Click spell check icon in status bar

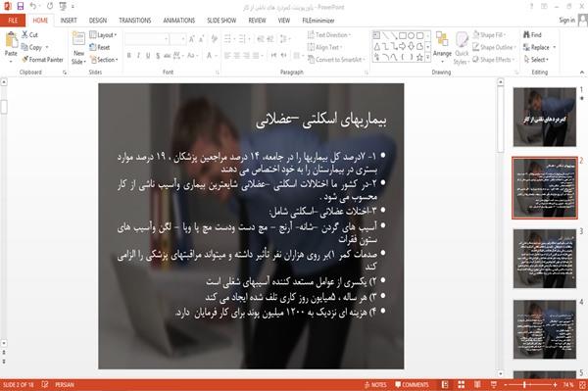pyautogui.click(x=45, y=384)
